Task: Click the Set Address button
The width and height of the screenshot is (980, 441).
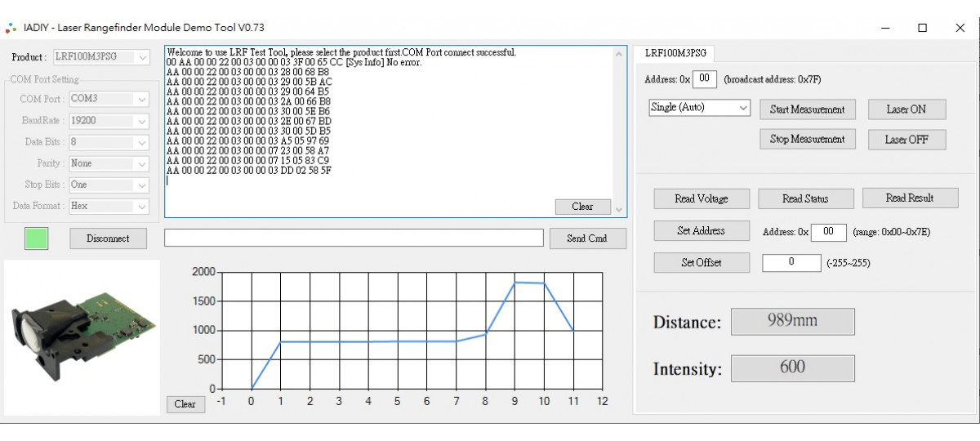Action: coord(701,231)
